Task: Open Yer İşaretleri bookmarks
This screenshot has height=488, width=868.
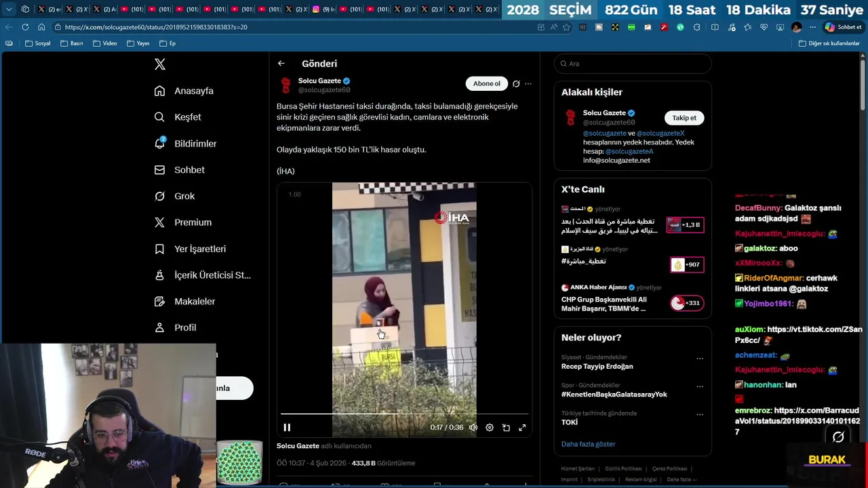Action: pos(190,249)
